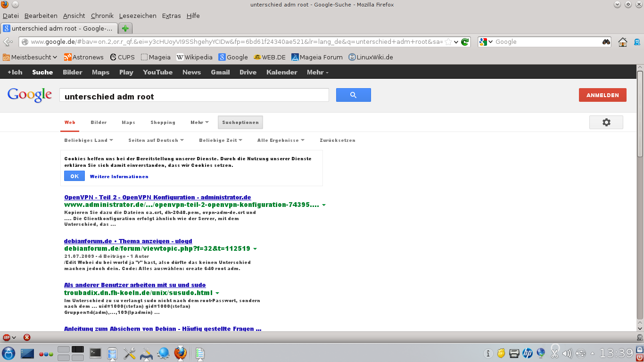Open dropdown arrow next to debianforum.de URL
Viewport: 644px width, 362px height.
(x=255, y=249)
